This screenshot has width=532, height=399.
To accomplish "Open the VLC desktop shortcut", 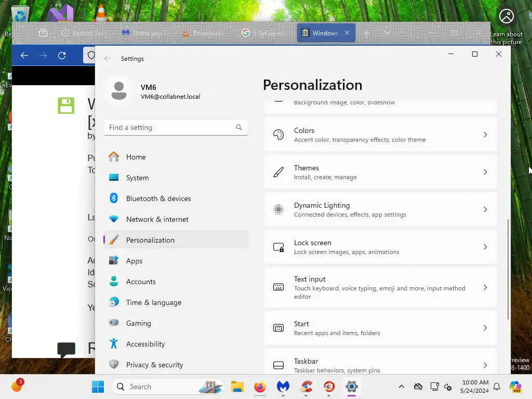I will [101, 13].
